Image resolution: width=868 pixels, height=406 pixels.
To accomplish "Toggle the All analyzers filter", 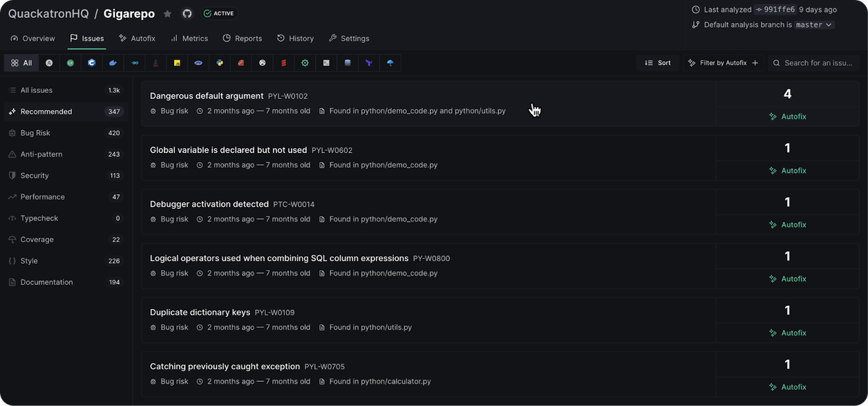I will click(x=21, y=62).
